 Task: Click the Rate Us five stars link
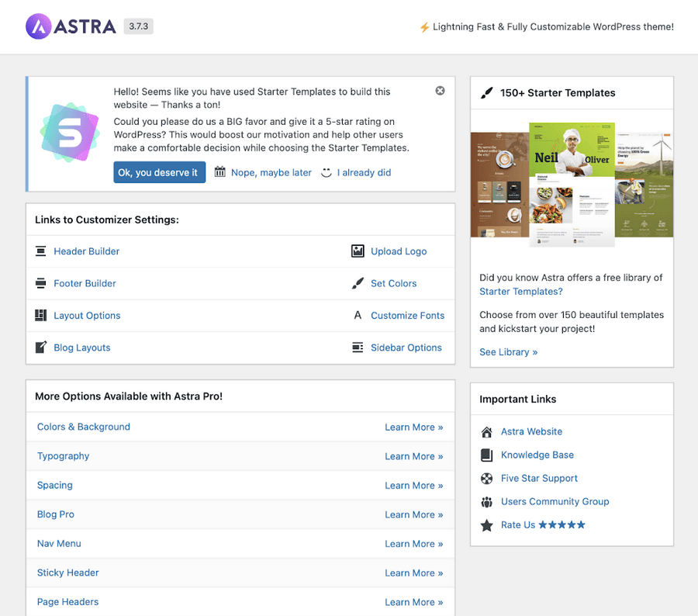click(543, 525)
